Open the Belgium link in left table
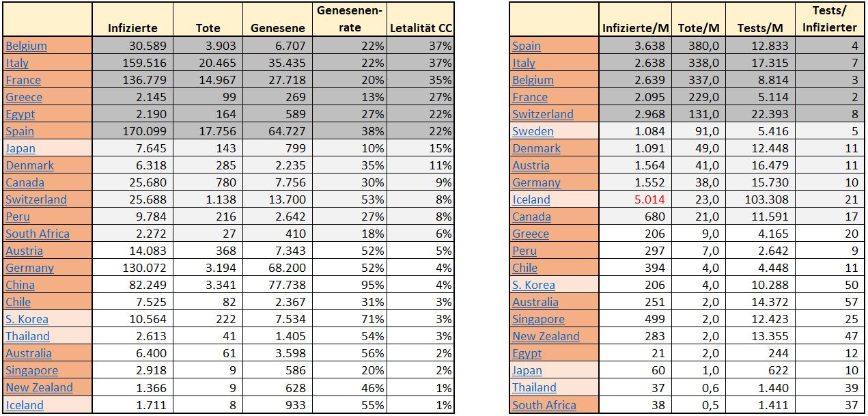This screenshot has height=416, width=868. click(27, 46)
